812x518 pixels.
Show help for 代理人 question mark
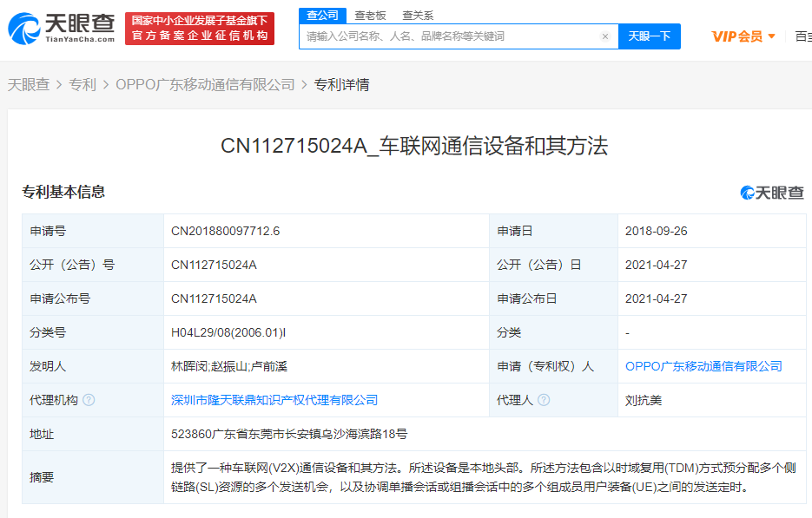click(544, 400)
